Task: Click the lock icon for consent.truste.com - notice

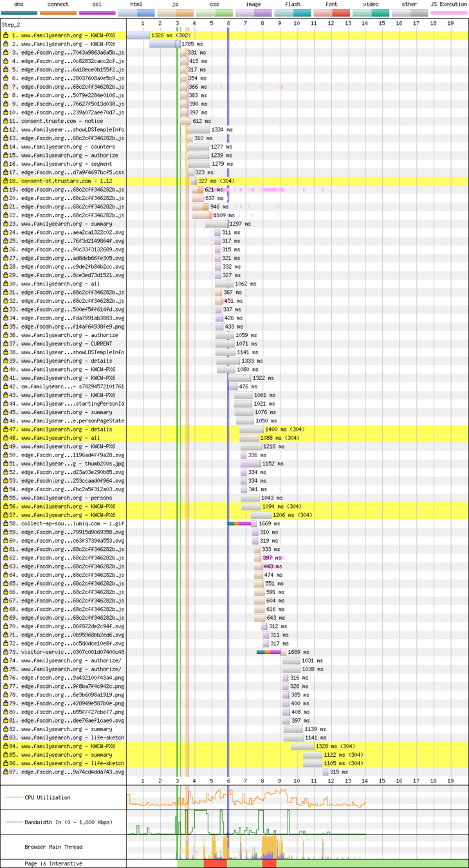Action: [6, 121]
